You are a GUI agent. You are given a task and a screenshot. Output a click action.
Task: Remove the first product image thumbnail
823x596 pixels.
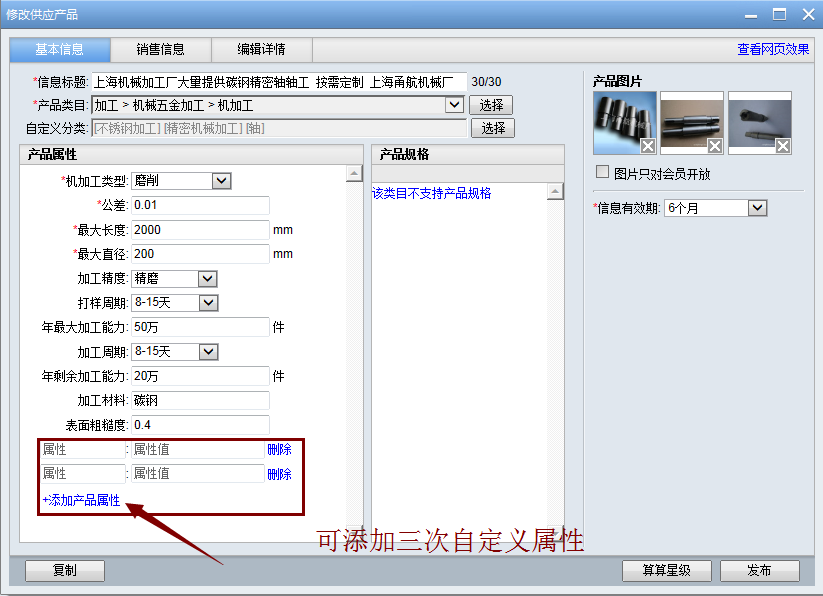648,147
